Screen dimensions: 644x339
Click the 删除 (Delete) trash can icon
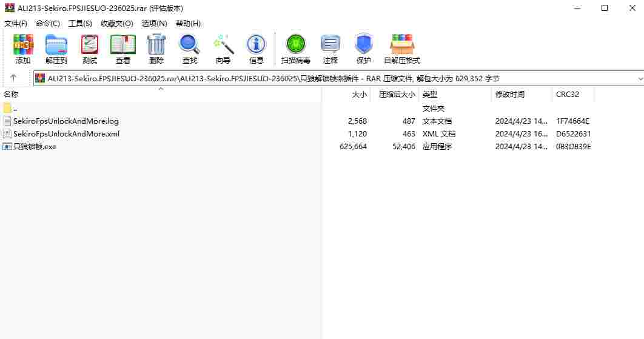pos(156,44)
